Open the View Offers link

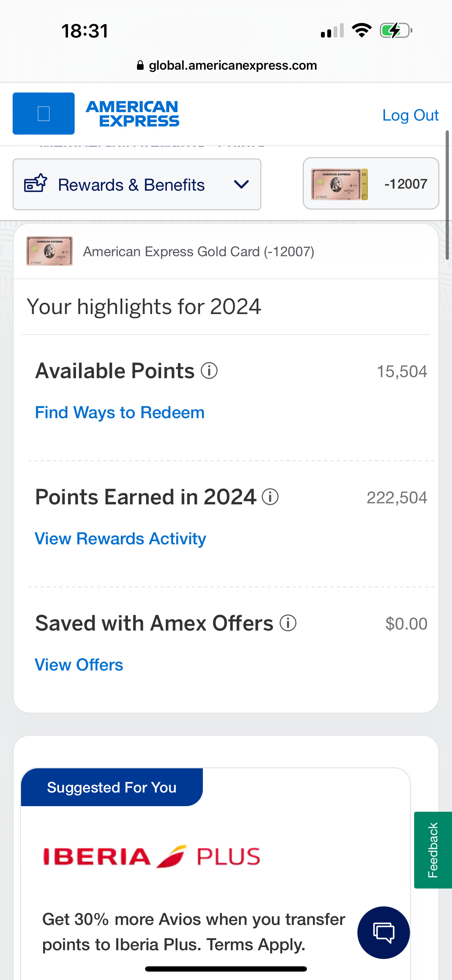pyautogui.click(x=79, y=665)
